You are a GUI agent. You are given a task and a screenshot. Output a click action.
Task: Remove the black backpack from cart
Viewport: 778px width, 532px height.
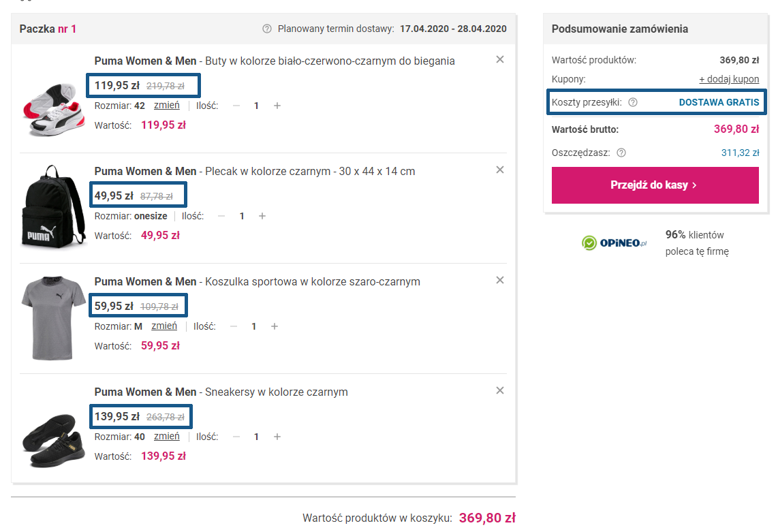(x=500, y=170)
